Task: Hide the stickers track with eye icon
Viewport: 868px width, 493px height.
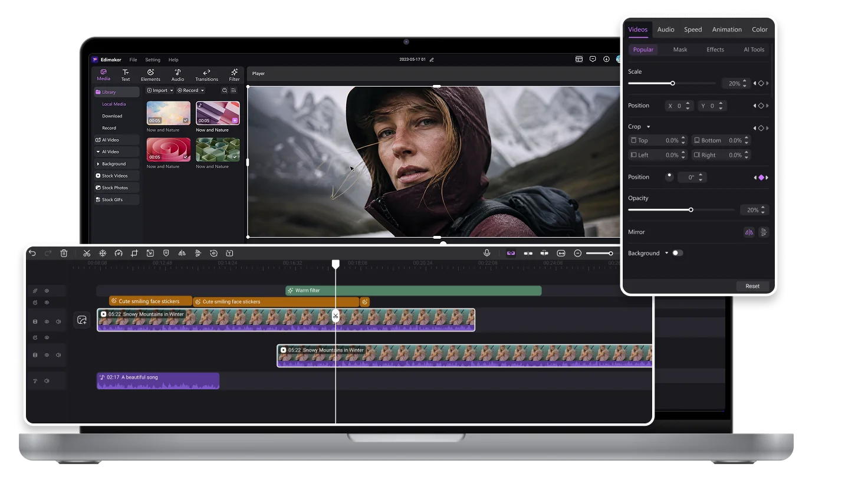Action: (47, 303)
